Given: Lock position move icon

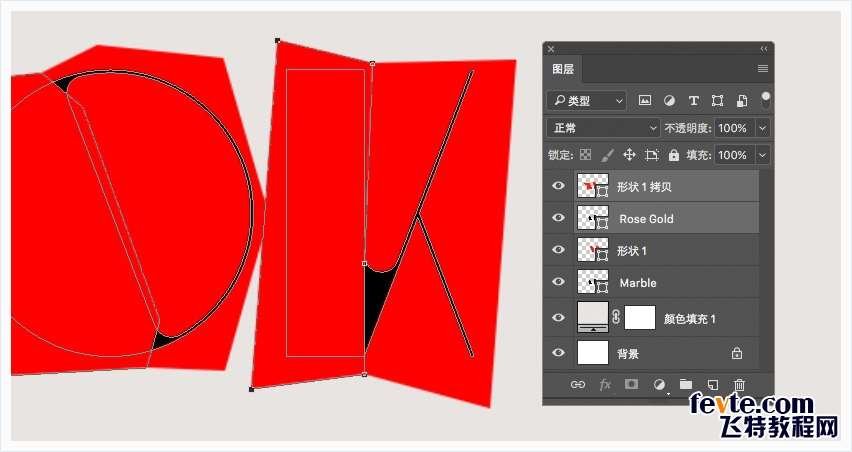Looking at the screenshot, I should [629, 155].
